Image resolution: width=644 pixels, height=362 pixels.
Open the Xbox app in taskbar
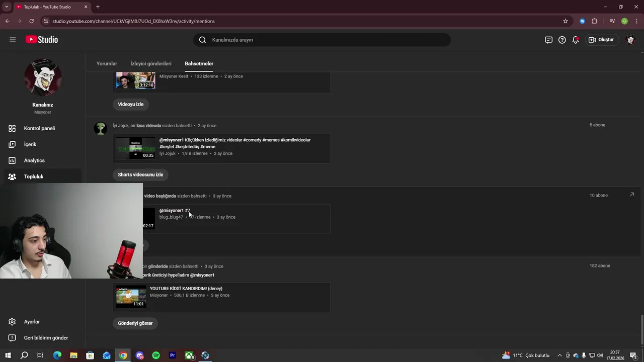[x=189, y=355]
